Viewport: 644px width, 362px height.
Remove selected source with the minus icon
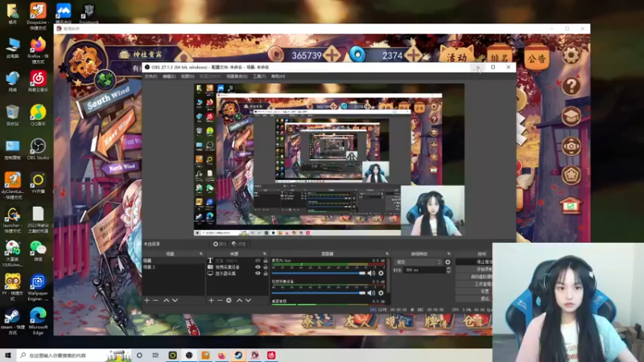[220, 300]
